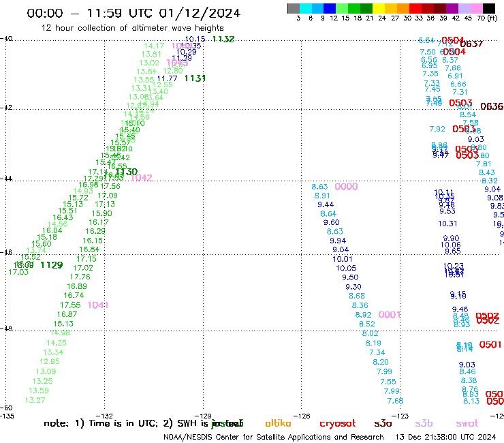This screenshot has width=504, height=443.
Task: Click the "altika" satellite legend label
Action: tap(278, 423)
